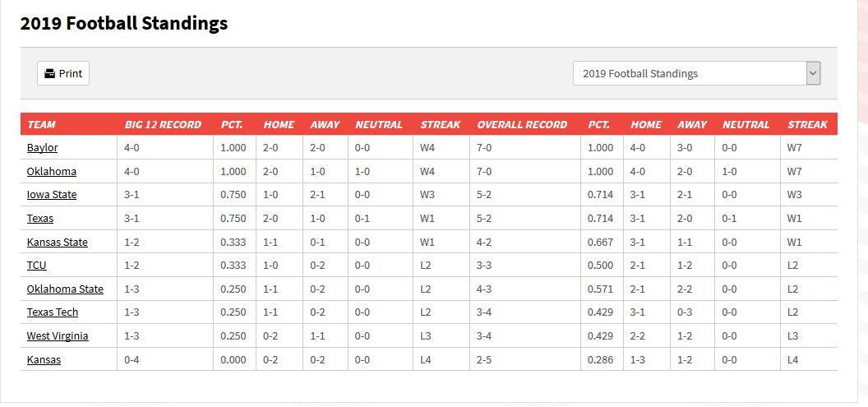
Task: Open the Baylor team link
Action: (x=42, y=148)
